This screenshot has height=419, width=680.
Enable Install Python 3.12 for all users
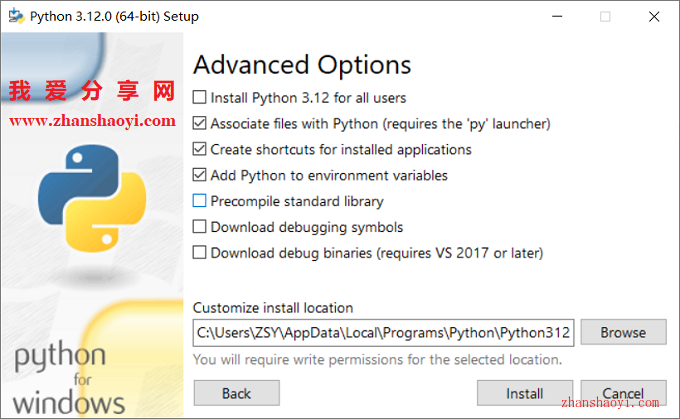(x=199, y=97)
